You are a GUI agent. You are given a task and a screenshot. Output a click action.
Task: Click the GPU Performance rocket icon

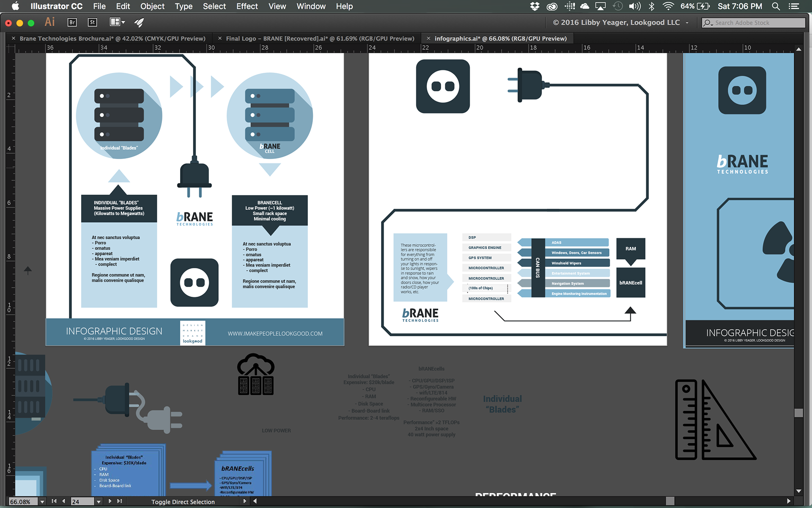click(139, 22)
